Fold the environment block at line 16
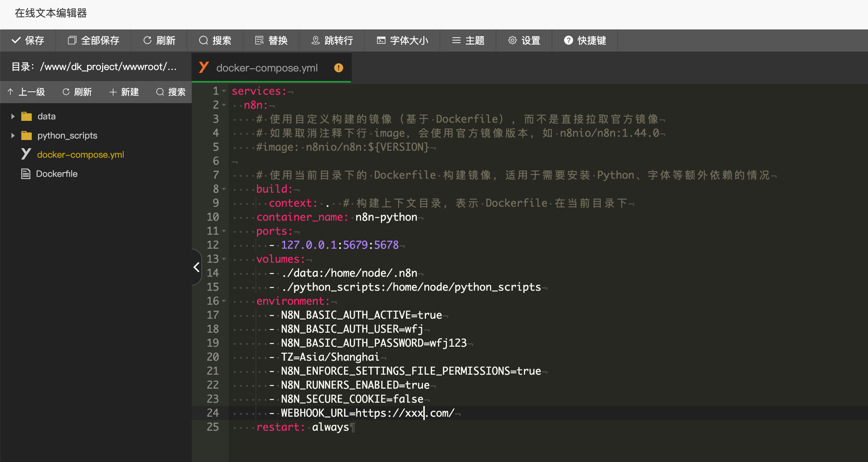This screenshot has height=462, width=868. pyautogui.click(x=224, y=301)
